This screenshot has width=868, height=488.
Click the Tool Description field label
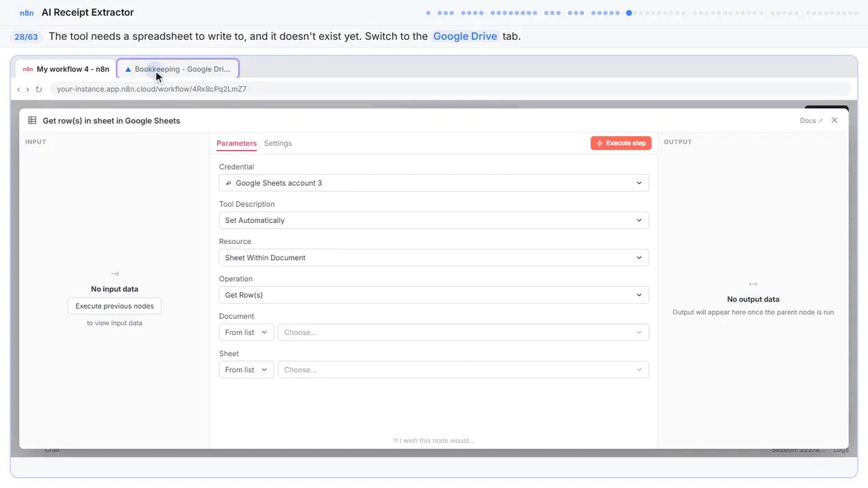click(x=247, y=204)
